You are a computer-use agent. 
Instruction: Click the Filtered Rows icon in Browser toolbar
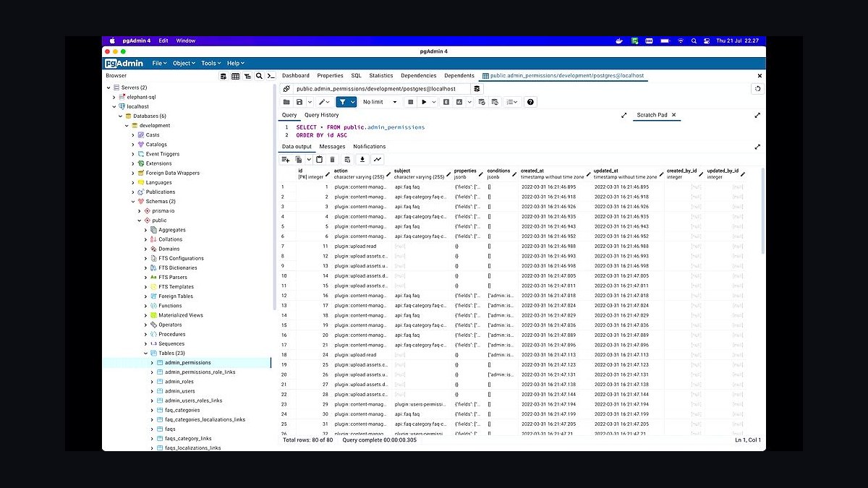point(247,76)
